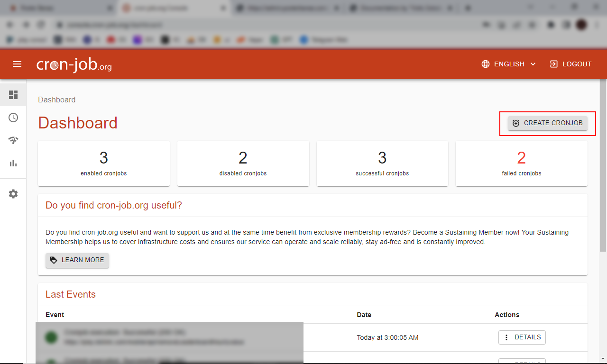The height and width of the screenshot is (364, 607).
Task: Click the LEARN MORE button
Action: coord(77,260)
